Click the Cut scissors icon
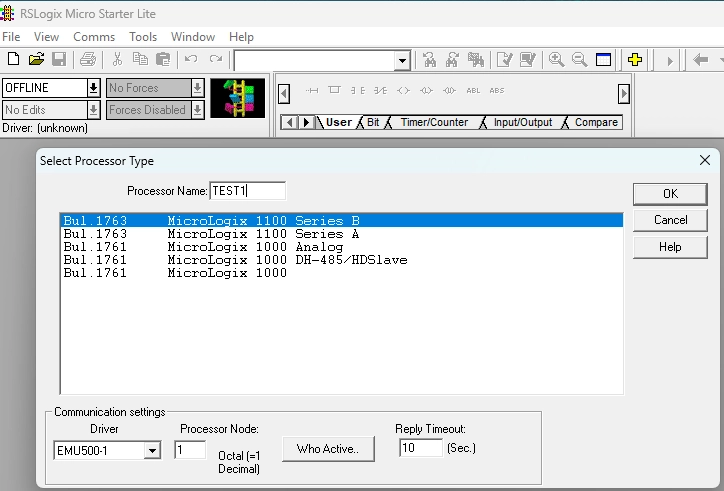724x491 pixels. point(117,59)
